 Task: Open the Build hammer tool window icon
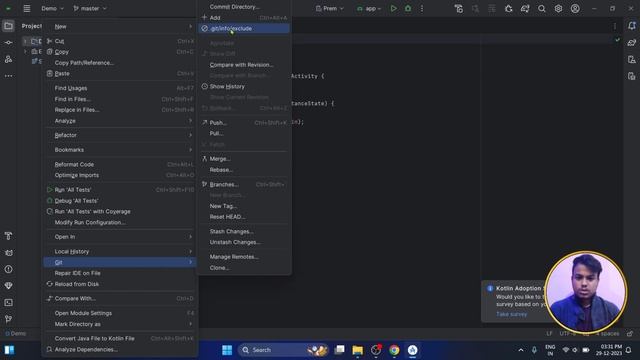8,236
